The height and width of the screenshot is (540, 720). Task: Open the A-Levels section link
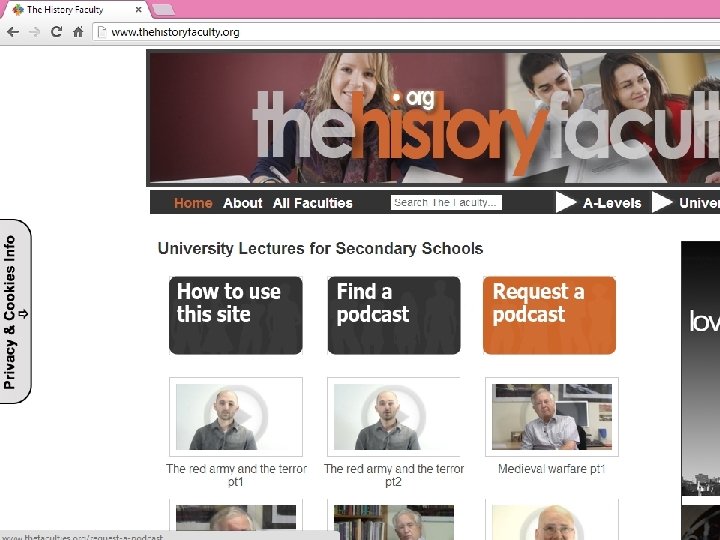tap(612, 203)
